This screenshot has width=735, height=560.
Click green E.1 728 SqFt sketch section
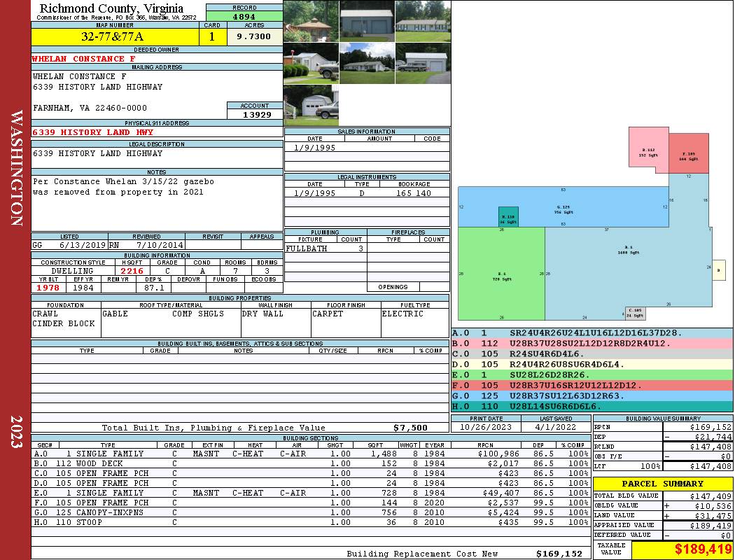coord(501,274)
